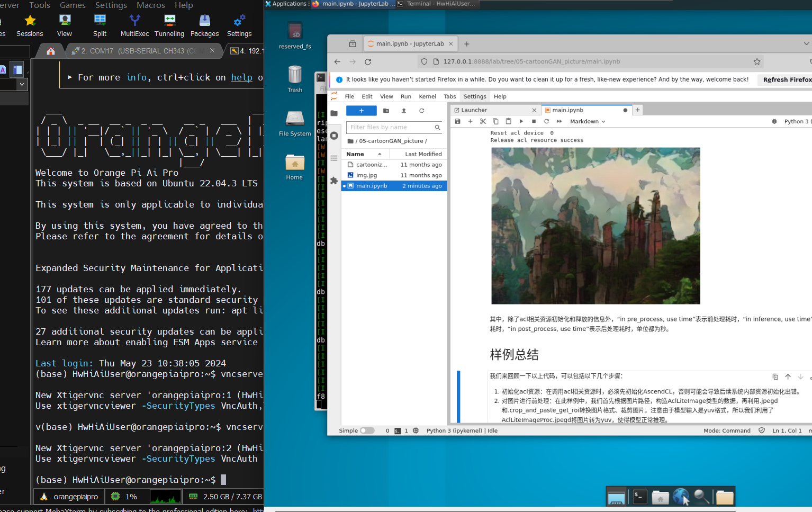The width and height of the screenshot is (812, 512).
Task: Open Home folder desktop icon
Action: (x=294, y=167)
